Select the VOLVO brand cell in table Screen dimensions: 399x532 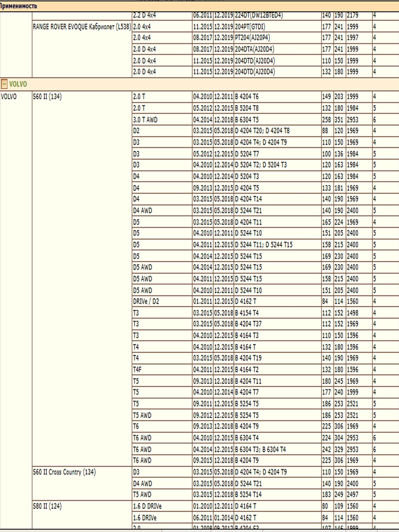coord(9,97)
